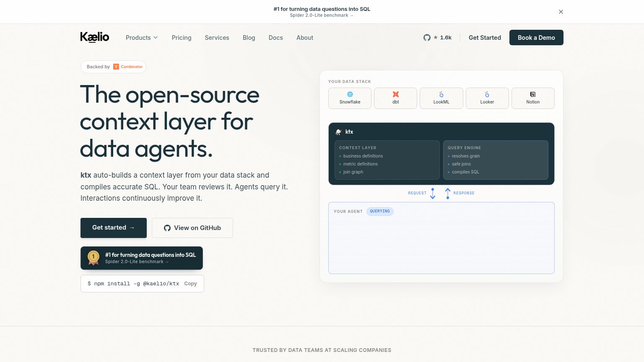Navigate to the About page
Viewport: 644px width, 362px height.
305,38
